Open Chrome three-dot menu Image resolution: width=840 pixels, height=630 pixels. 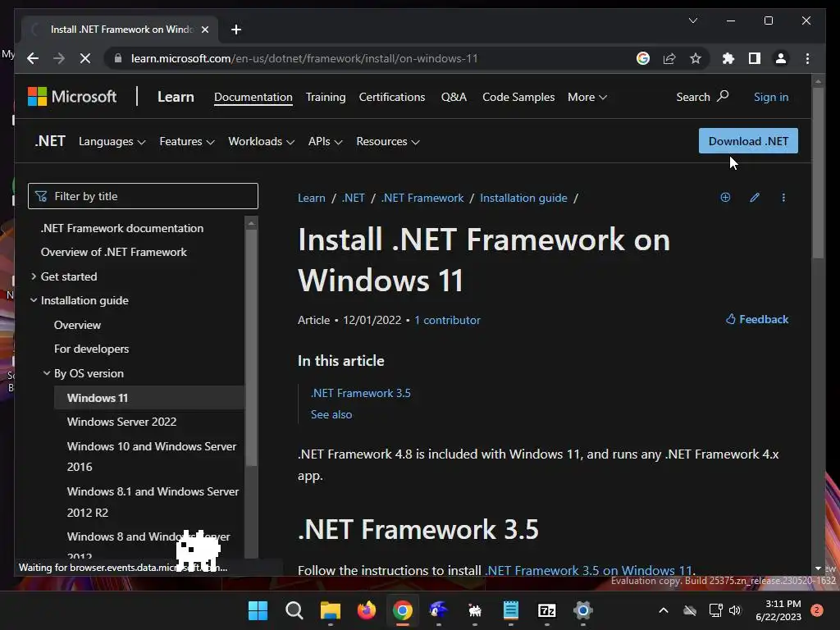click(x=807, y=58)
